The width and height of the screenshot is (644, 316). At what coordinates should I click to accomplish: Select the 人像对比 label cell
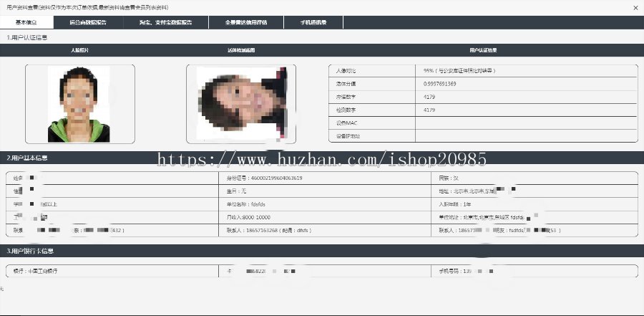(372, 71)
